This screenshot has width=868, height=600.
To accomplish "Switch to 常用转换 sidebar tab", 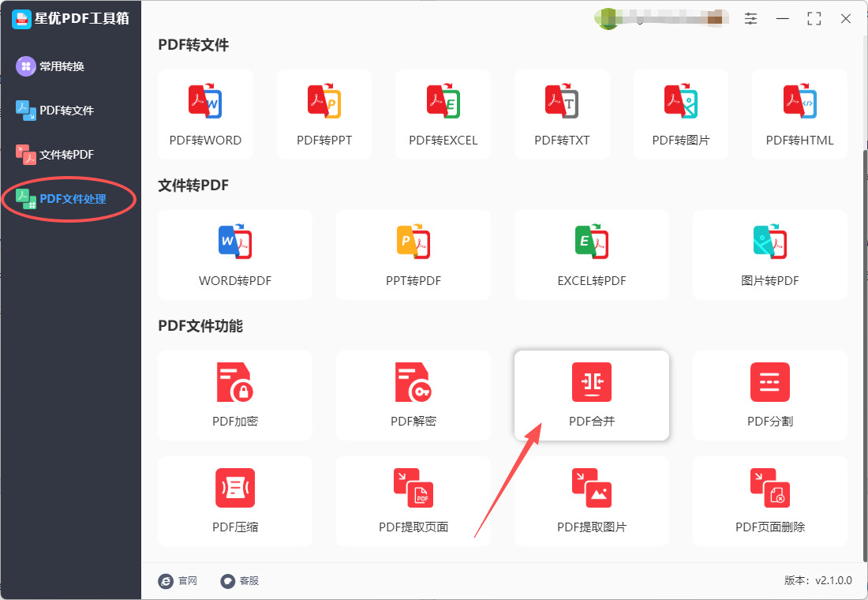I will coord(51,66).
